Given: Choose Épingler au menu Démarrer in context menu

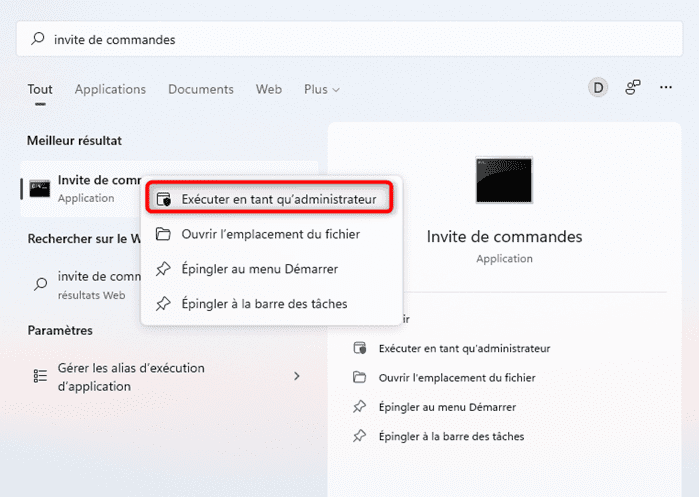Looking at the screenshot, I should click(x=271, y=269).
